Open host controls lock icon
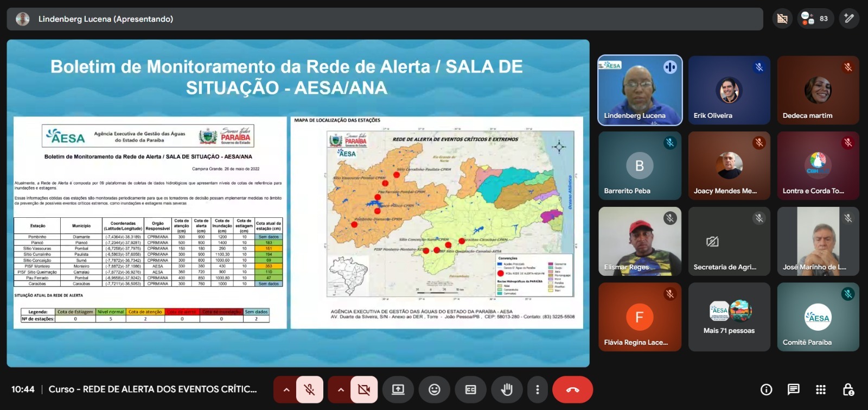 [x=848, y=389]
